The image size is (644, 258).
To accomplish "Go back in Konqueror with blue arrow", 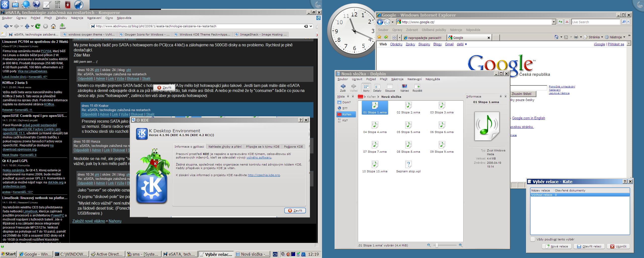I will (6, 26).
